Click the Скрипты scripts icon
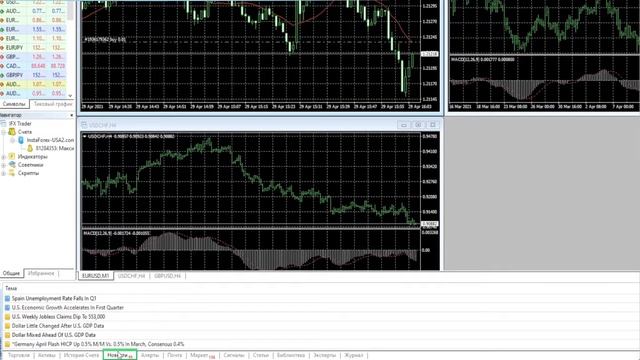This screenshot has height=360, width=640. tap(12, 173)
